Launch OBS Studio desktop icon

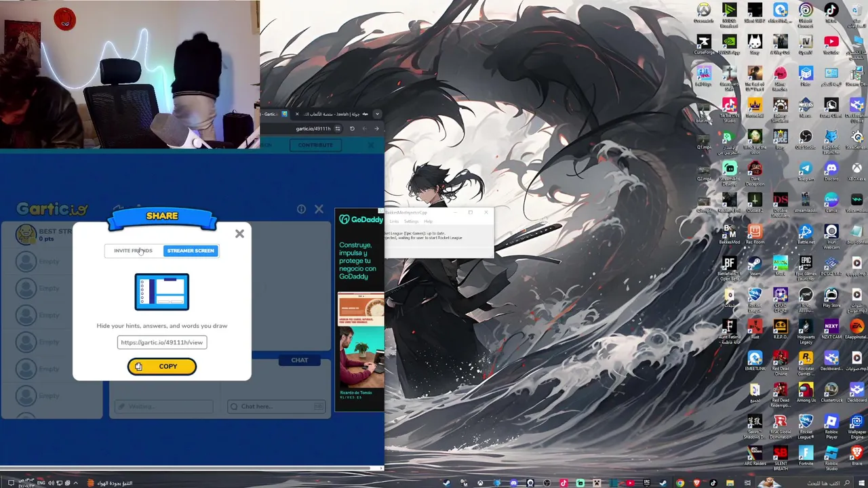point(806,140)
